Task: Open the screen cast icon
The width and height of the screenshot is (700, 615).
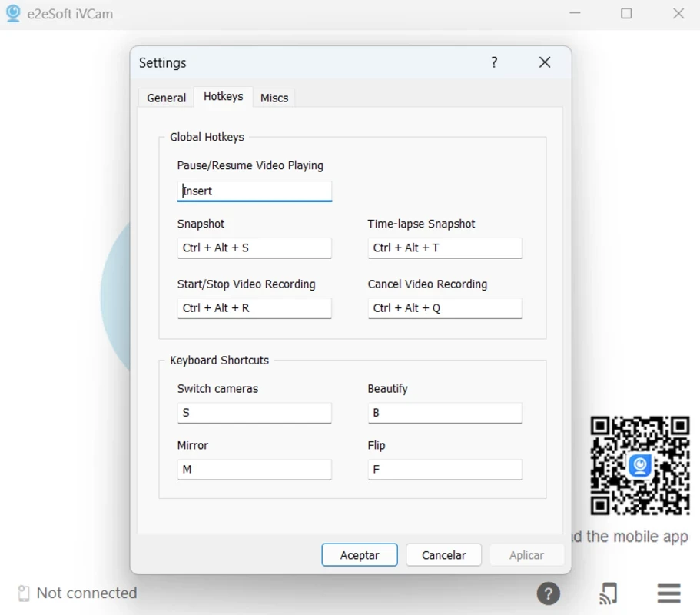Action: pyautogui.click(x=608, y=593)
